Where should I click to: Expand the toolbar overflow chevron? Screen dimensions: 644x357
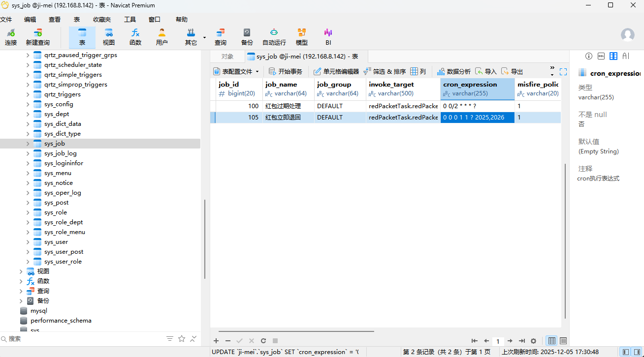(x=552, y=68)
